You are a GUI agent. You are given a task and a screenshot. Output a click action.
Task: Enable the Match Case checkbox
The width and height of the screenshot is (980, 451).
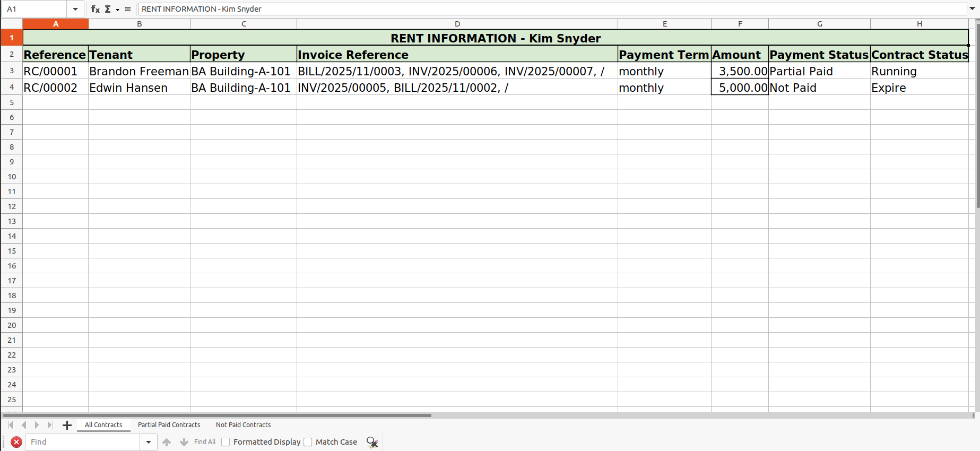(308, 442)
